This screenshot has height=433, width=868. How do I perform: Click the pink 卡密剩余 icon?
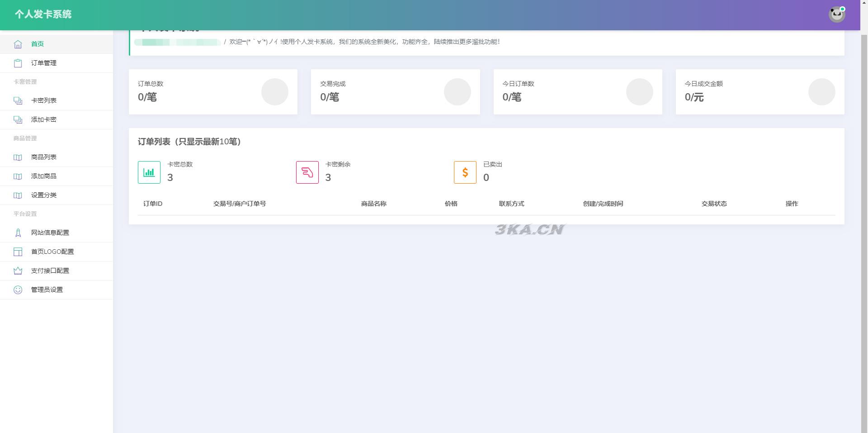307,172
